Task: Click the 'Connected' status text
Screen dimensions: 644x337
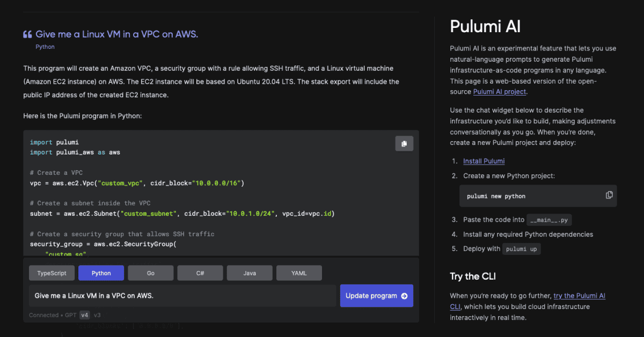Action: [x=43, y=315]
